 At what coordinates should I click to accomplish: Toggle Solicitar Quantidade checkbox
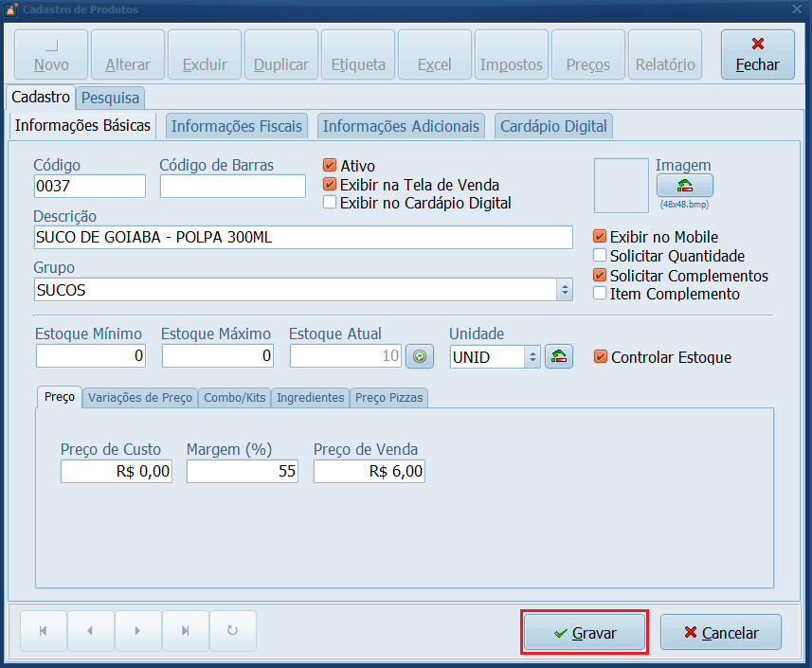coord(599,256)
